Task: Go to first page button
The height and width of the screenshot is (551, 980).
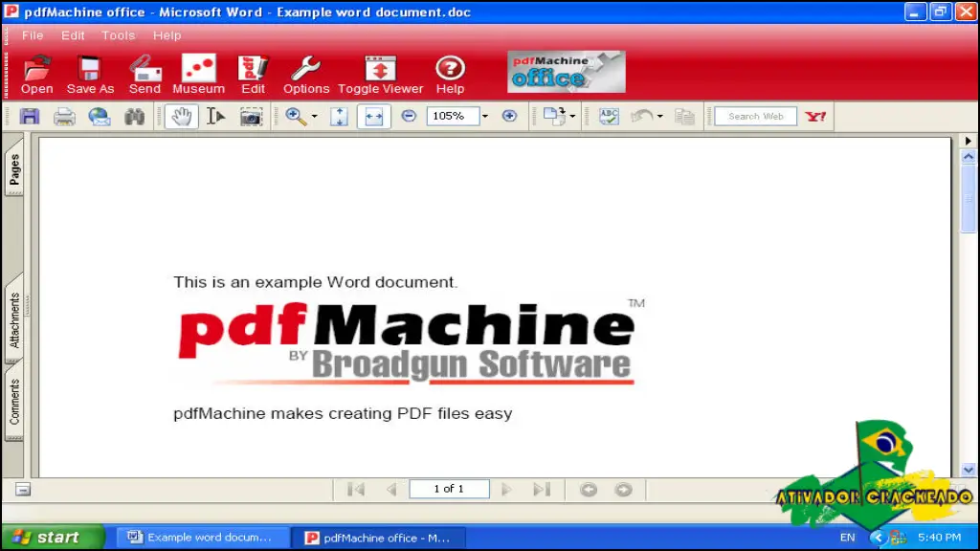Action: tap(356, 489)
